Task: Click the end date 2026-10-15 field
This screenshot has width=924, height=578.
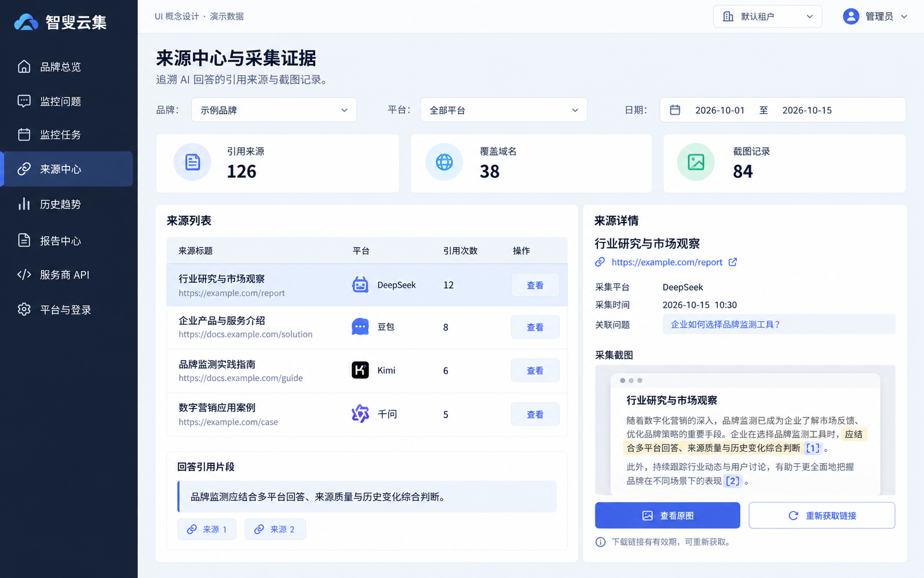Action: 807,110
